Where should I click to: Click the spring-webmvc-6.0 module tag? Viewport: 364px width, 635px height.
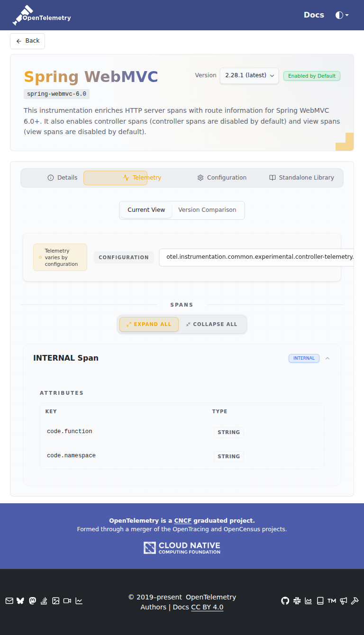pyautogui.click(x=56, y=94)
